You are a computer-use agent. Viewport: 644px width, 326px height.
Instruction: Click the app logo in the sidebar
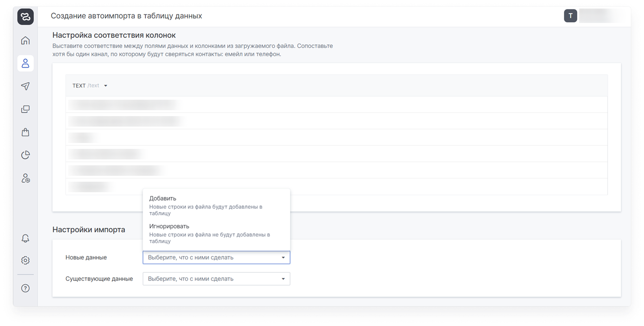tap(26, 16)
